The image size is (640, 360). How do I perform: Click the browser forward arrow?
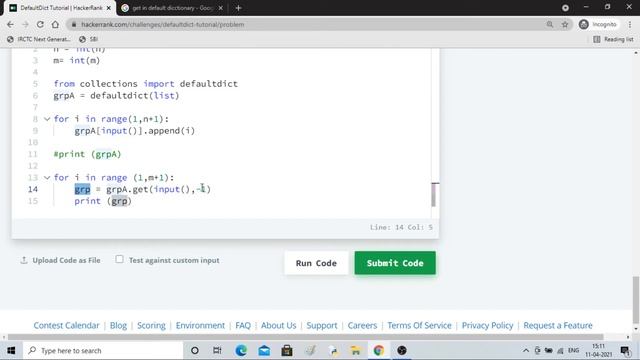[25, 24]
